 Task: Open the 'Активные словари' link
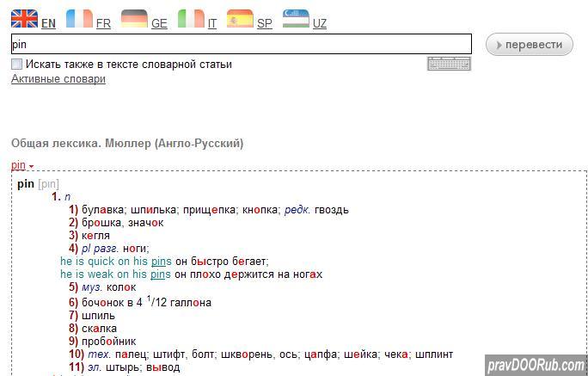58,79
